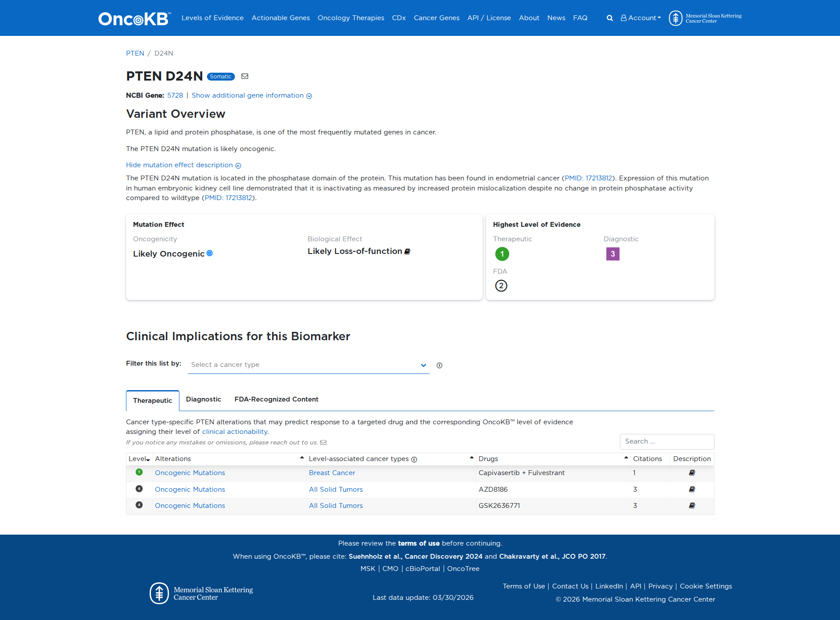Click the info icon in Level-associated cancer types header
Screen dimensions: 840x620
coord(414,459)
